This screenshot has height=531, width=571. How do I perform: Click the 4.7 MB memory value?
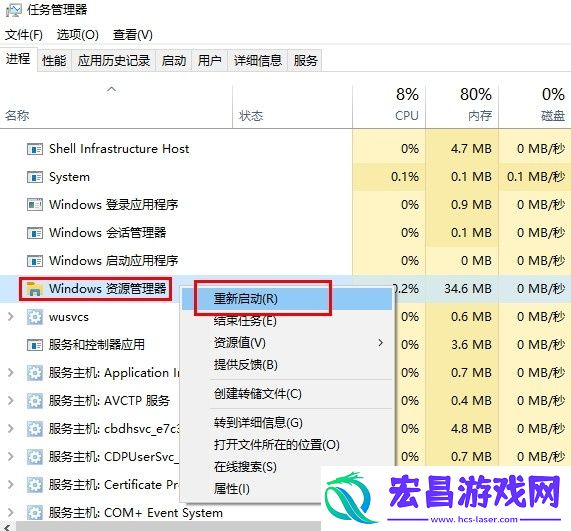(x=471, y=149)
